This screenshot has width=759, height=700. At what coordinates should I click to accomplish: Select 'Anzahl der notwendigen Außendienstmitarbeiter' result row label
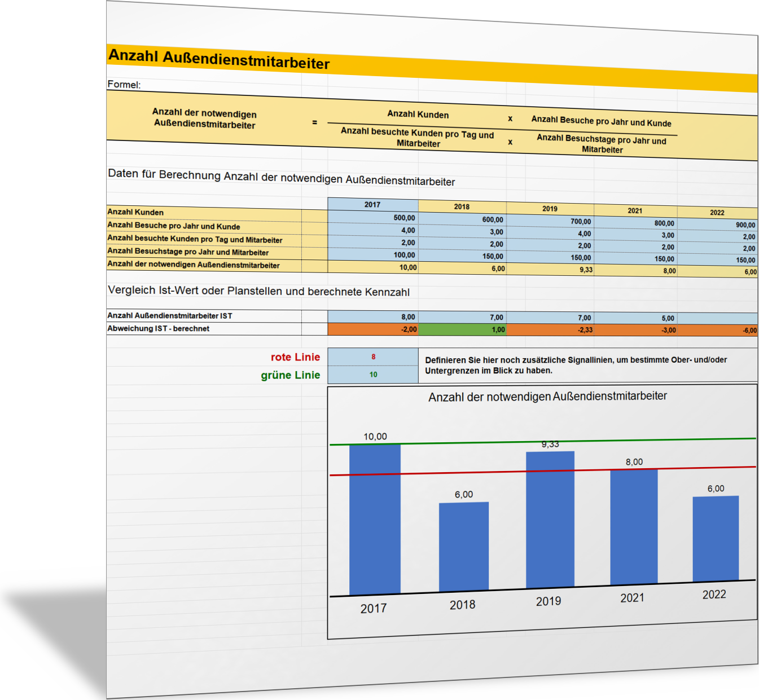tap(194, 265)
